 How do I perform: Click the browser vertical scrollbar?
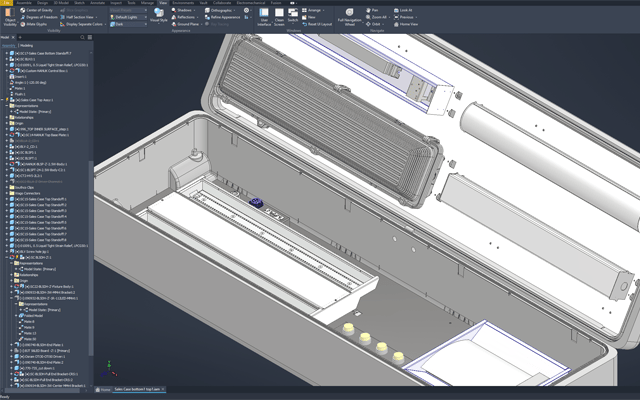click(x=91, y=257)
